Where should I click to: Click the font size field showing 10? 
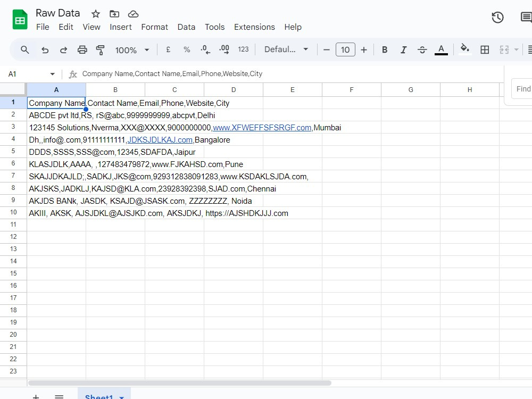(345, 49)
